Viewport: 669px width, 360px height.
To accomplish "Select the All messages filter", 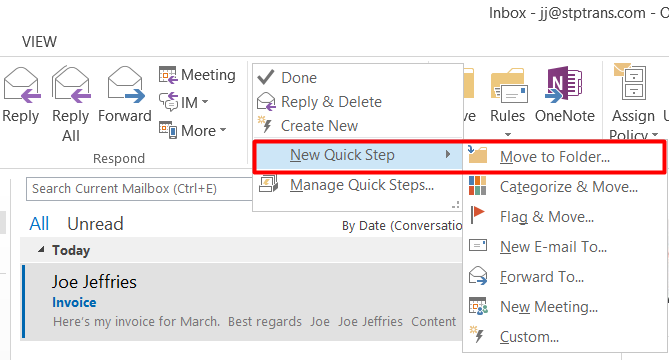I will tap(39, 224).
